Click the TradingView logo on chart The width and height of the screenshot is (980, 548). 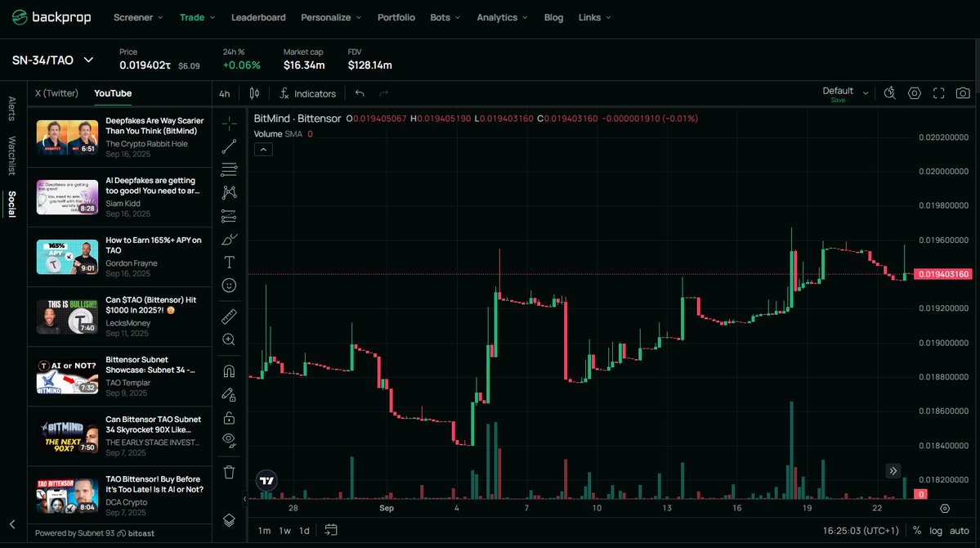[267, 480]
